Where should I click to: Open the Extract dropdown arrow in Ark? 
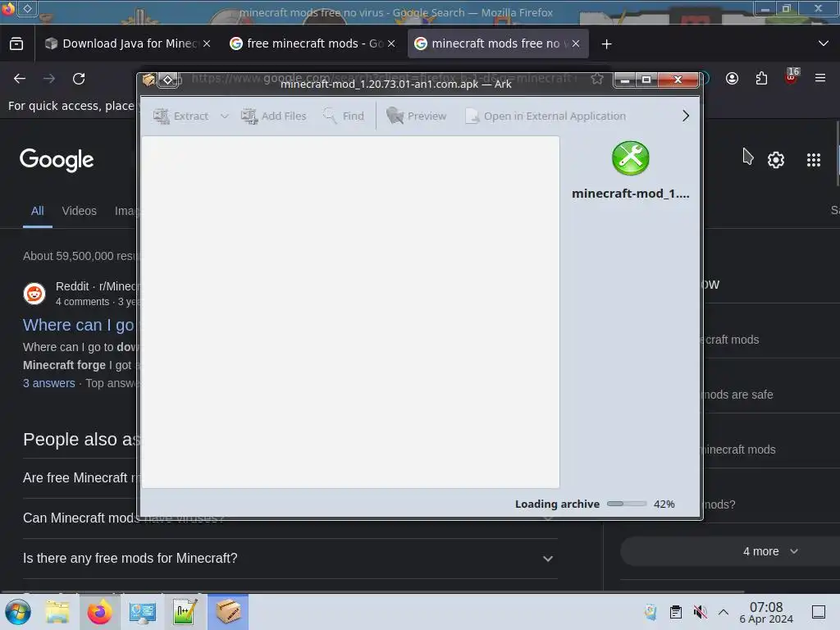pos(225,116)
